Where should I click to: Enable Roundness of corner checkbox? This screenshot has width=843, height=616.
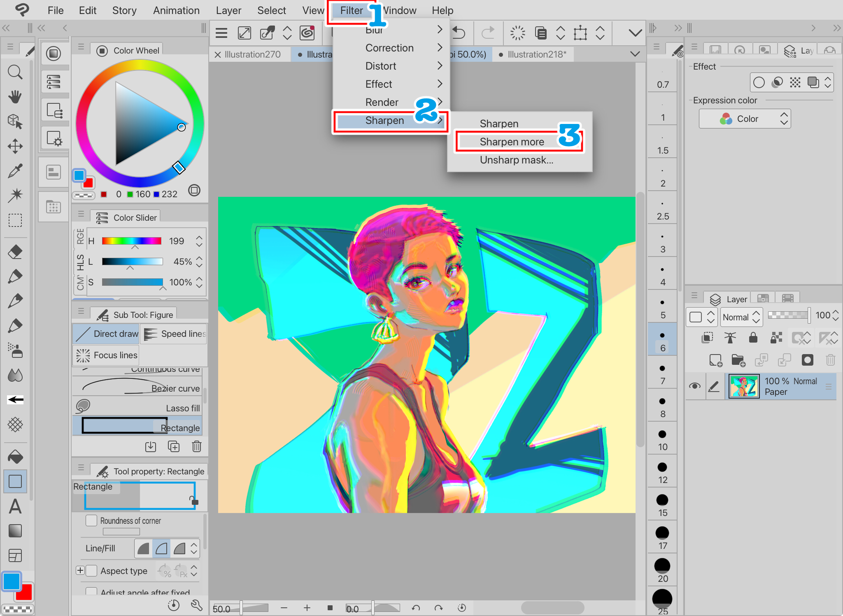91,520
